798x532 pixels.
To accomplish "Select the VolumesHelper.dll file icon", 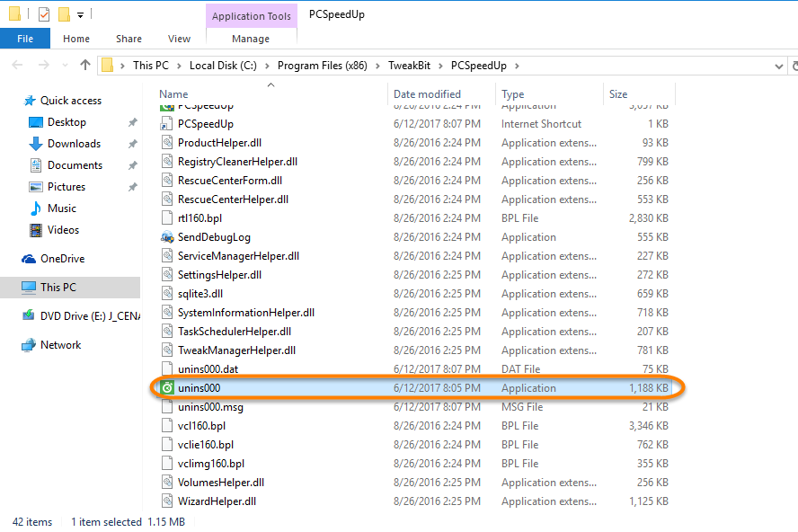I will click(166, 482).
